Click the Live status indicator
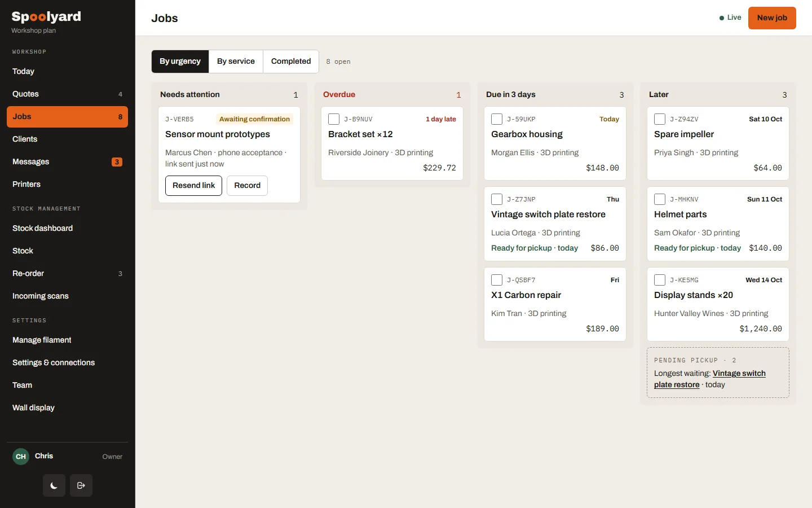Image resolution: width=812 pixels, height=508 pixels. click(730, 17)
